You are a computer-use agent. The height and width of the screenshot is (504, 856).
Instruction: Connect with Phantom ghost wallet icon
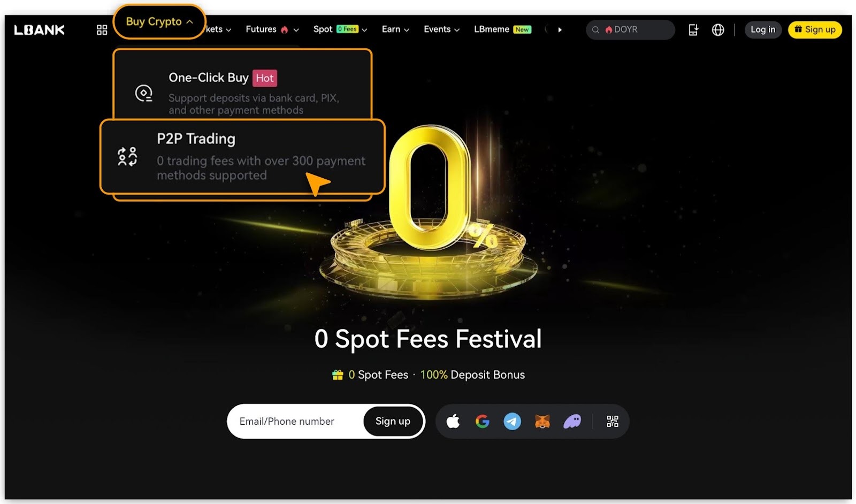[572, 422]
